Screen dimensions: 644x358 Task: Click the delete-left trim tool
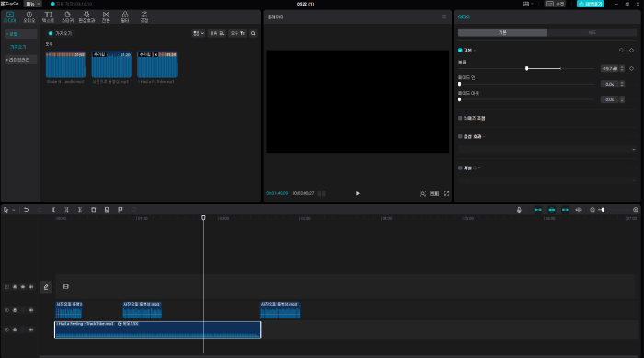click(x=66, y=210)
